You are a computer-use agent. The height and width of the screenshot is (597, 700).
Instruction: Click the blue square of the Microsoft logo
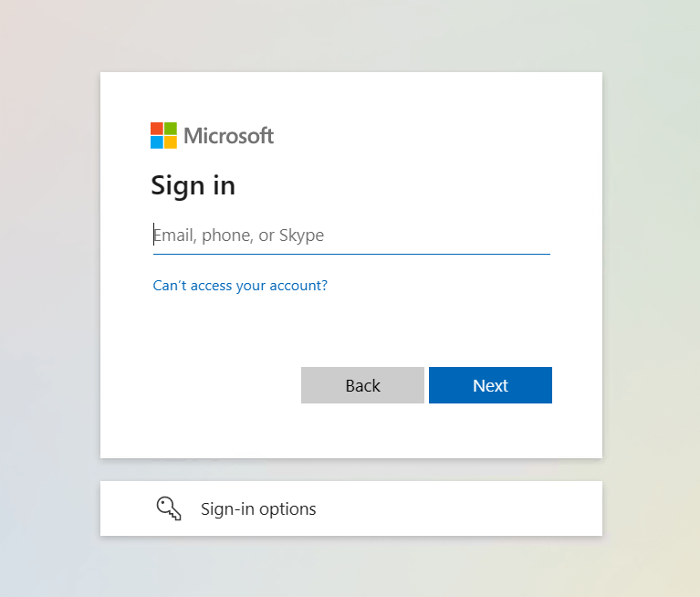tap(157, 142)
